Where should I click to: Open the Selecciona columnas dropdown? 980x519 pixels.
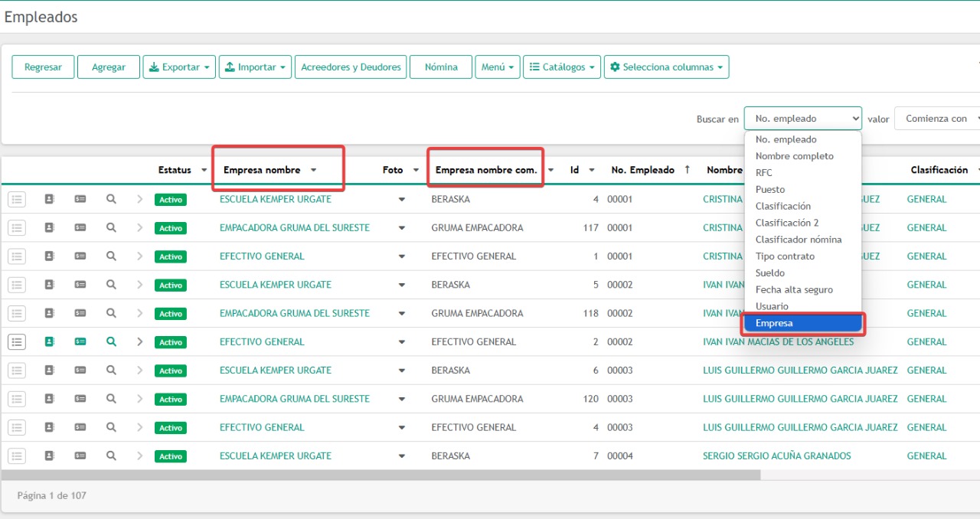[666, 67]
